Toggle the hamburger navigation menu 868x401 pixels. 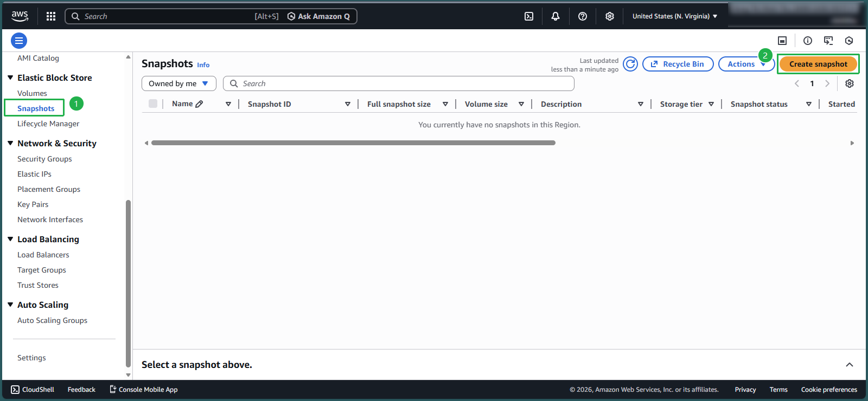click(x=19, y=41)
